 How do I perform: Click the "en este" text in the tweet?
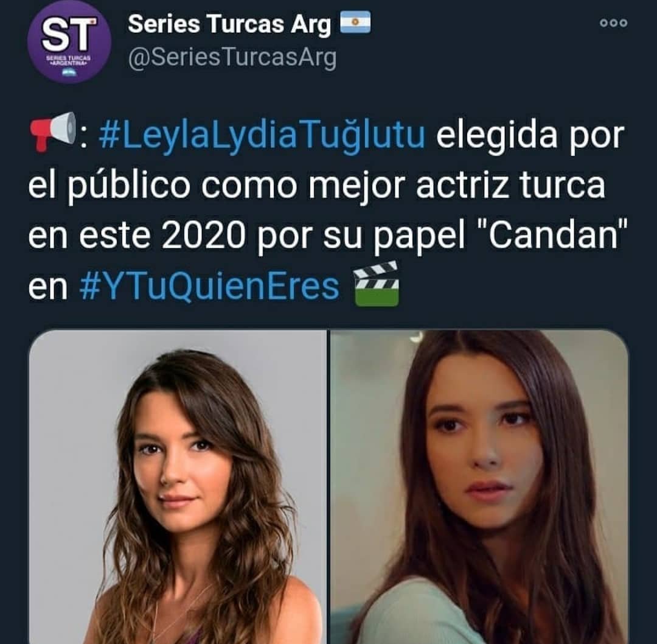(x=89, y=236)
